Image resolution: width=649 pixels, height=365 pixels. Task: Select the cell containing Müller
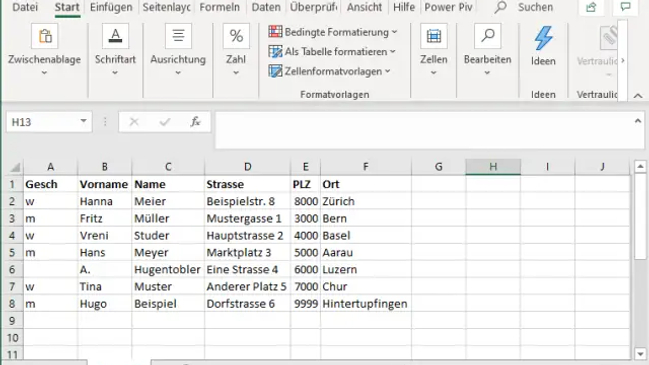[x=168, y=219]
